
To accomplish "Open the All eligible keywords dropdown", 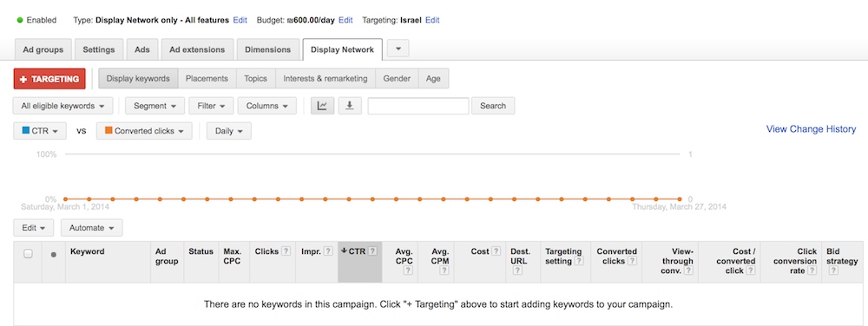I will pos(62,106).
